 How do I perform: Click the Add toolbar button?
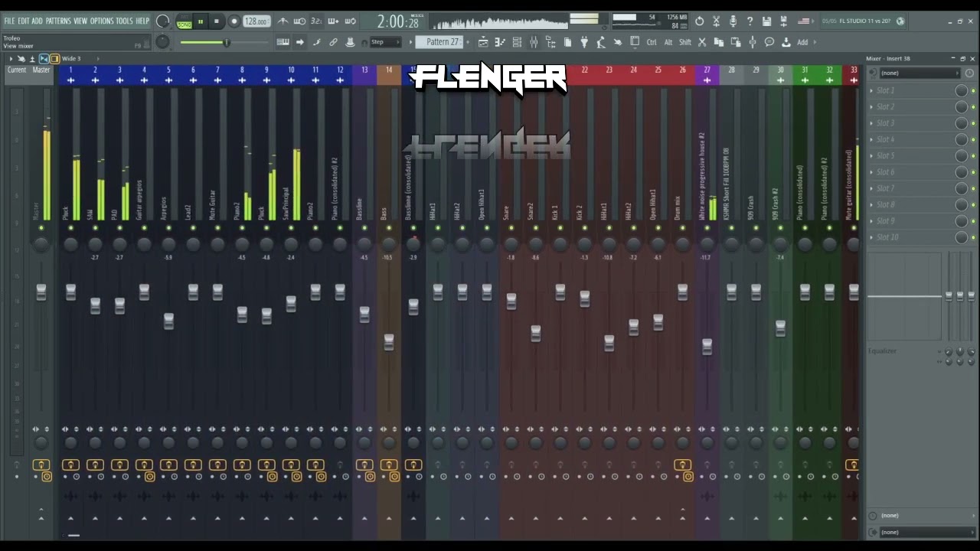click(802, 42)
